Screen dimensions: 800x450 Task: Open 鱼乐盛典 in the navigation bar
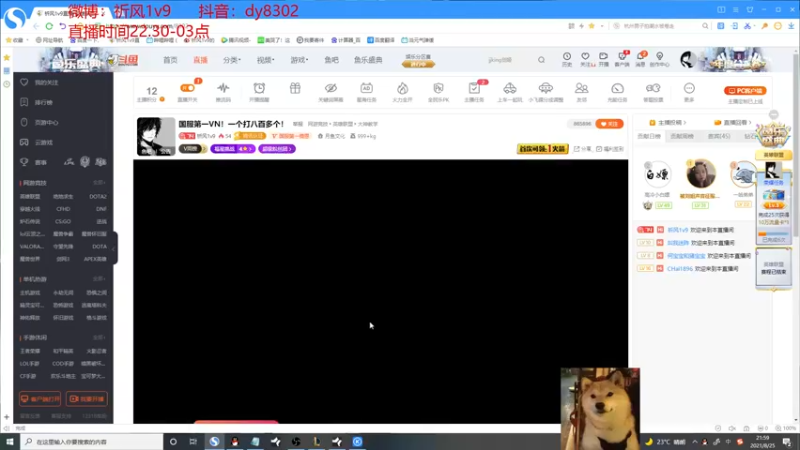pos(368,60)
